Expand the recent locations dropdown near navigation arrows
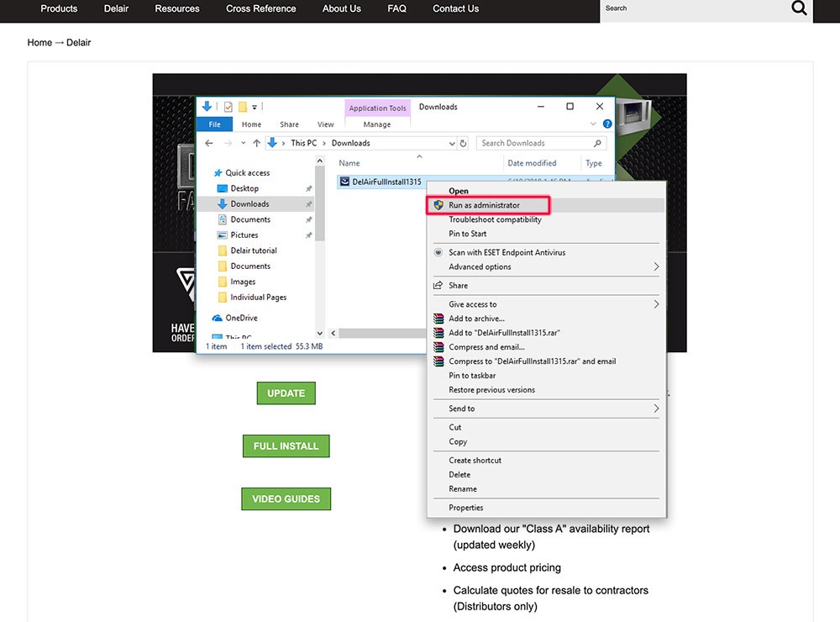840x622 pixels. tap(244, 143)
